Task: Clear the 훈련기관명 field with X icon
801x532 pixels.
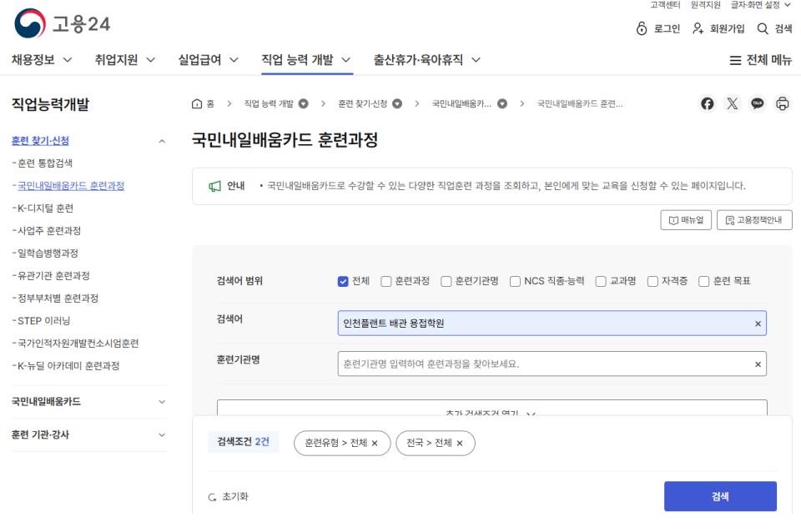Action: coord(758,364)
